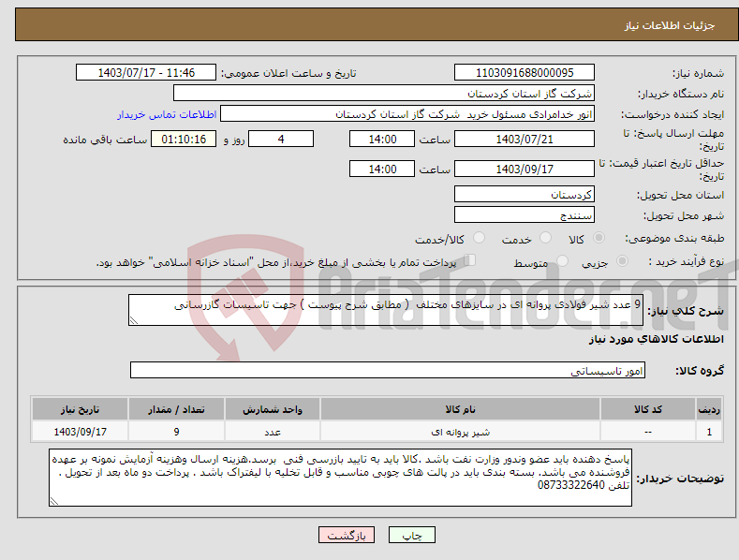Select the متوسط purchase type radio
739x560 pixels.
click(x=562, y=260)
